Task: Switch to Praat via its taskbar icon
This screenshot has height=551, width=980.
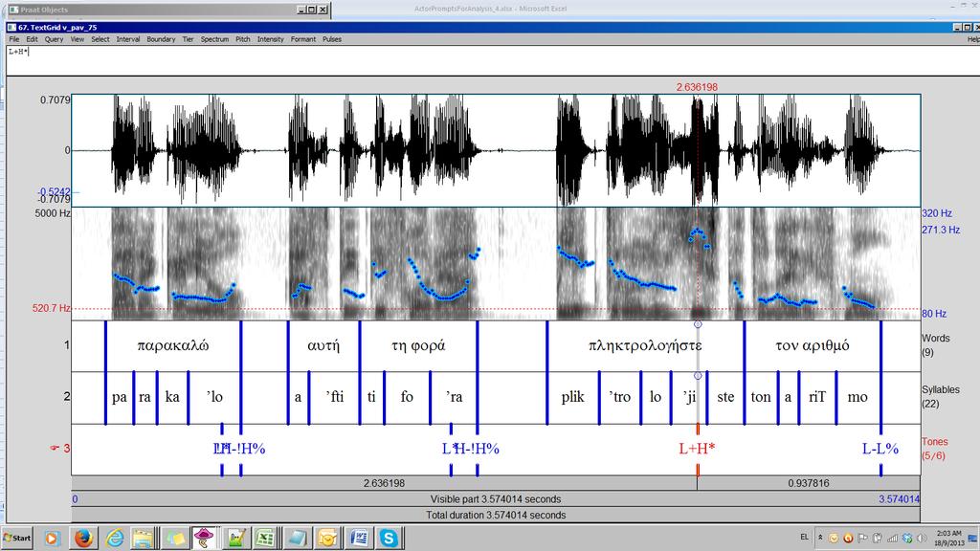Action: coord(204,538)
